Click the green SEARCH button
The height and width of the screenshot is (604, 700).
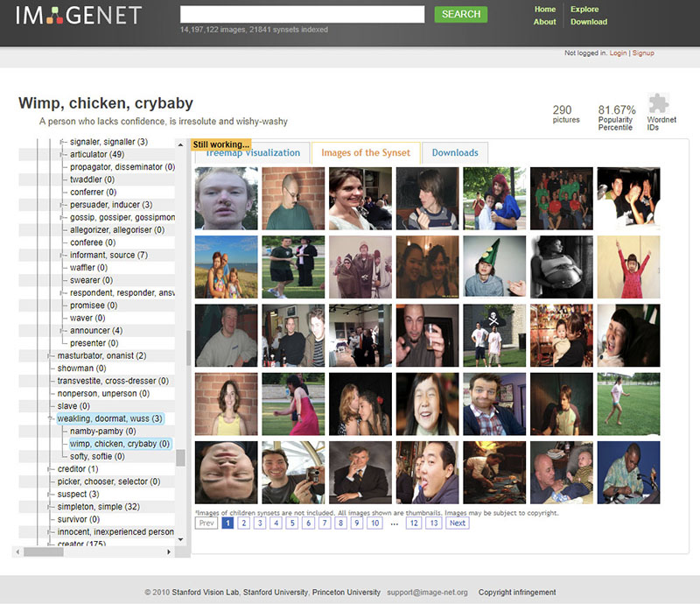click(x=461, y=14)
